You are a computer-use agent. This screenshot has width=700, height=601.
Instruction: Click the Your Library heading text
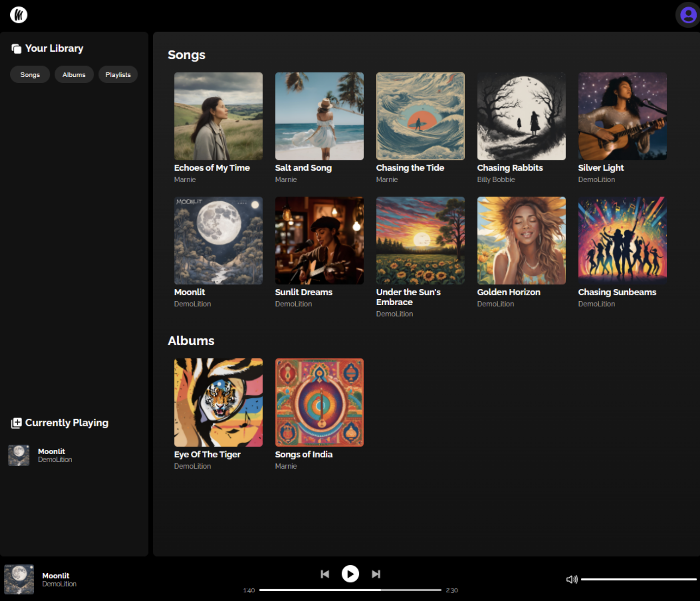coord(54,49)
